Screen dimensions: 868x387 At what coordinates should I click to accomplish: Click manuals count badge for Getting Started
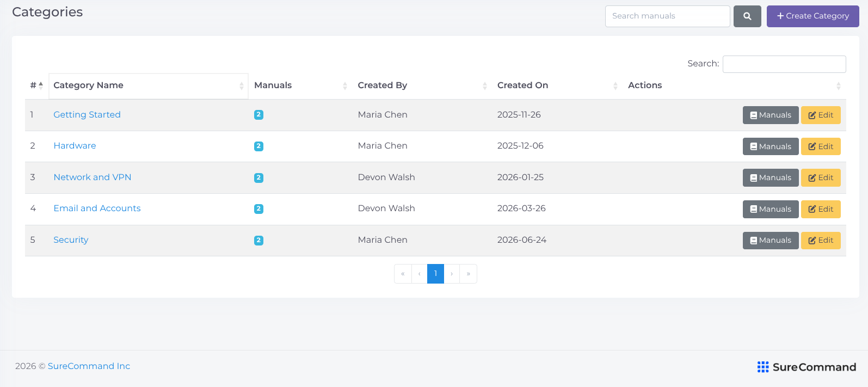point(258,115)
